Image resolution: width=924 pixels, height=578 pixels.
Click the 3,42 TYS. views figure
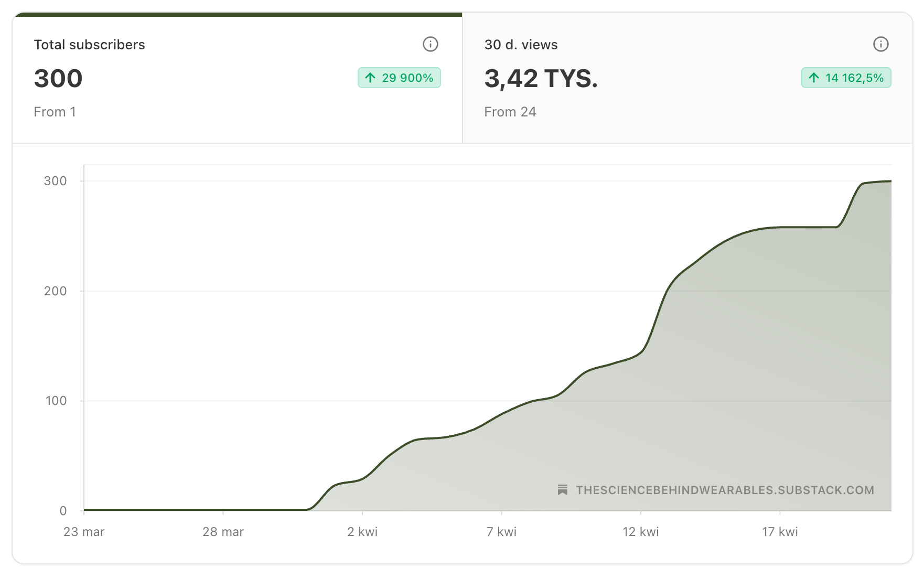pos(541,79)
